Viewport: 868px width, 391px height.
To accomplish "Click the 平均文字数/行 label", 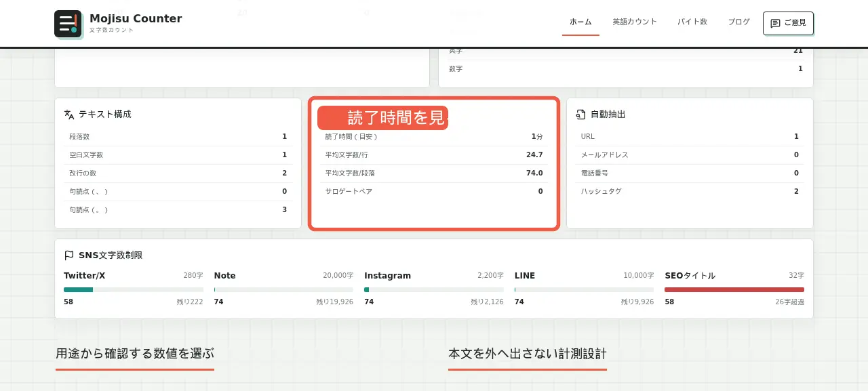I will [x=347, y=155].
